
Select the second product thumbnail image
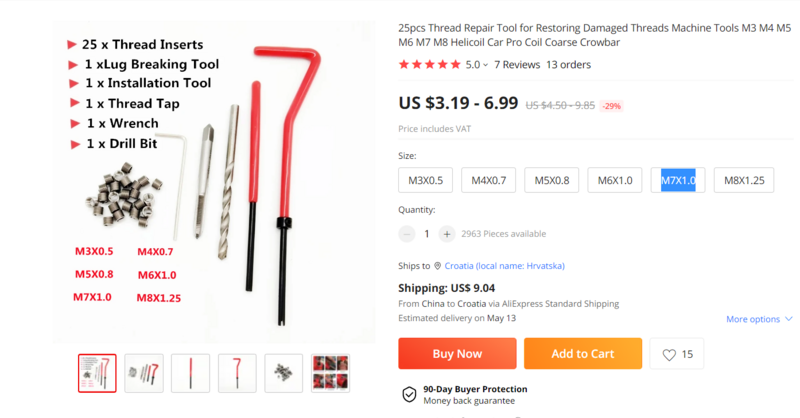pyautogui.click(x=144, y=373)
